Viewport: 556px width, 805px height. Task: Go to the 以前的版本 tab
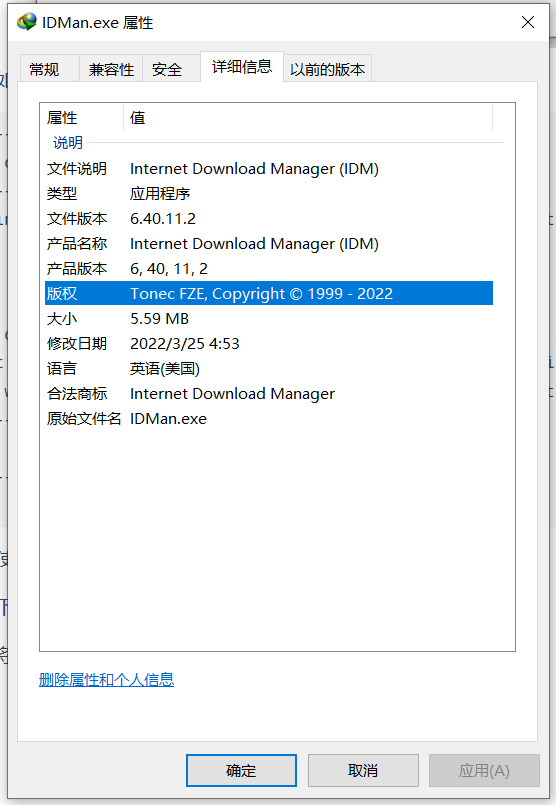click(327, 69)
